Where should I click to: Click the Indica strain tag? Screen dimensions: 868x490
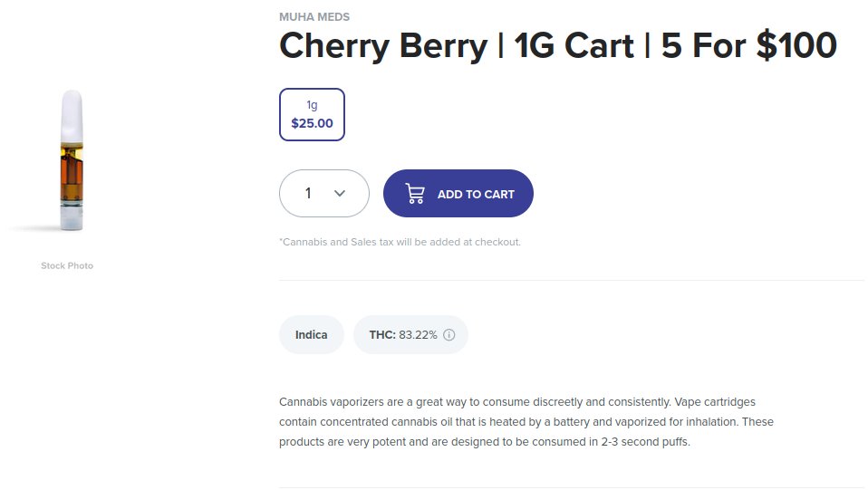[311, 335]
